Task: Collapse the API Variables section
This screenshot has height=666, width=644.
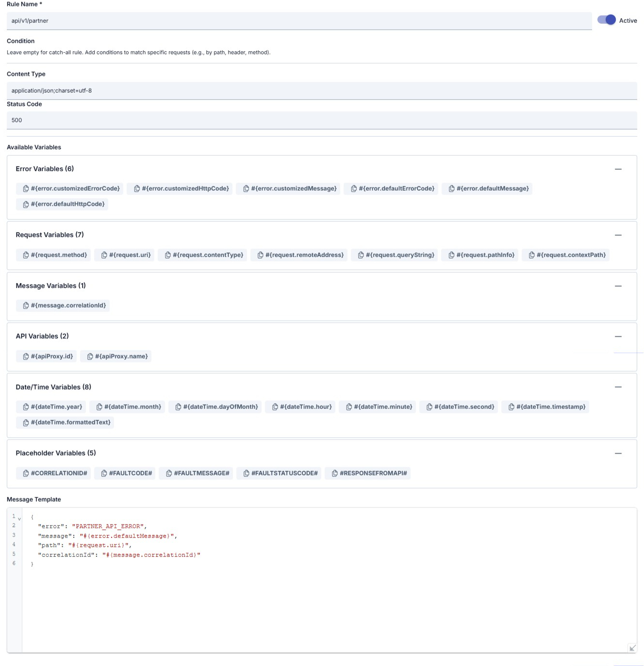Action: (x=618, y=337)
